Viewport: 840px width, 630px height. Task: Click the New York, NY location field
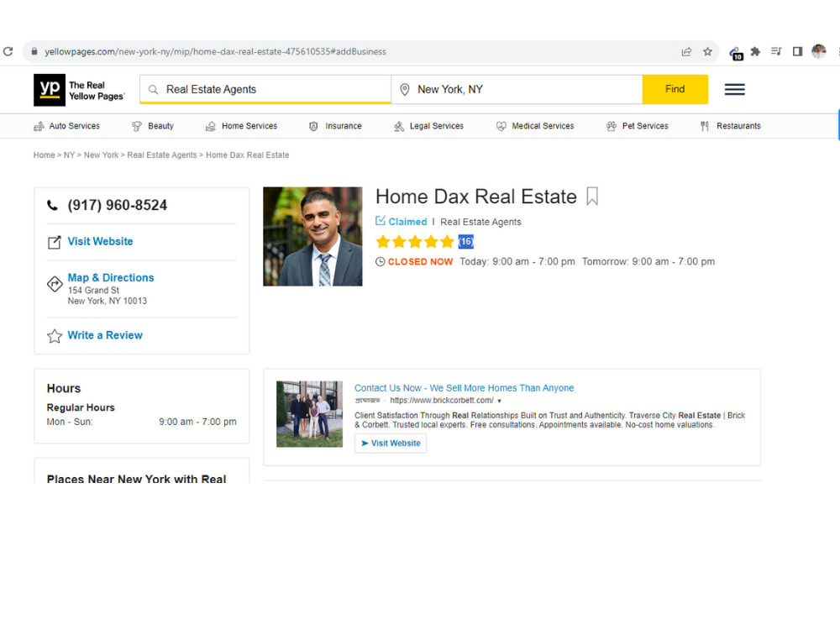pyautogui.click(x=517, y=90)
